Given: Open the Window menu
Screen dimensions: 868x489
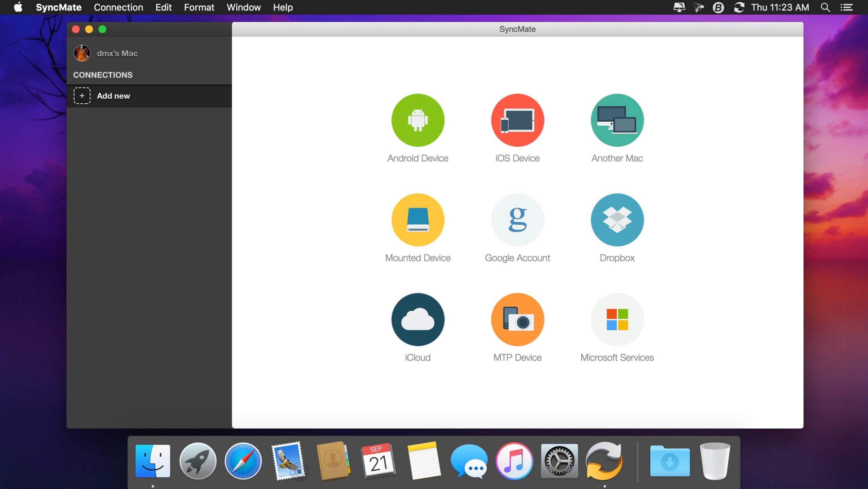Looking at the screenshot, I should click(x=243, y=7).
